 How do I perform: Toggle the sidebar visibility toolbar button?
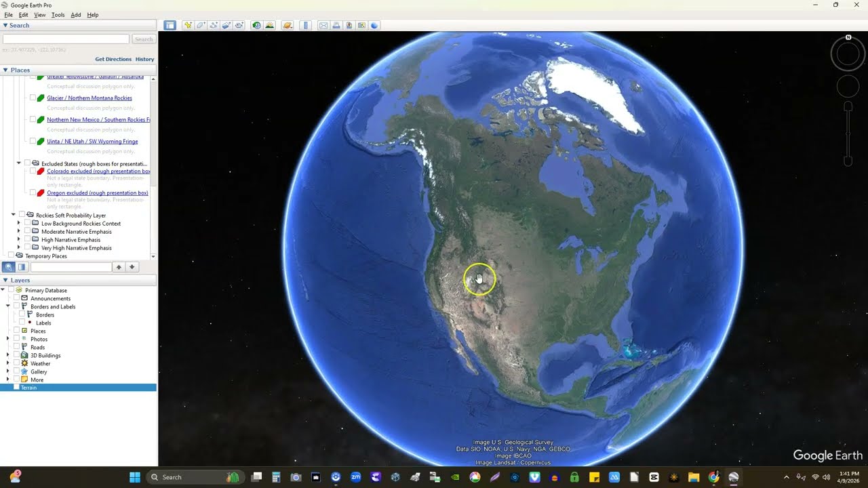click(170, 25)
